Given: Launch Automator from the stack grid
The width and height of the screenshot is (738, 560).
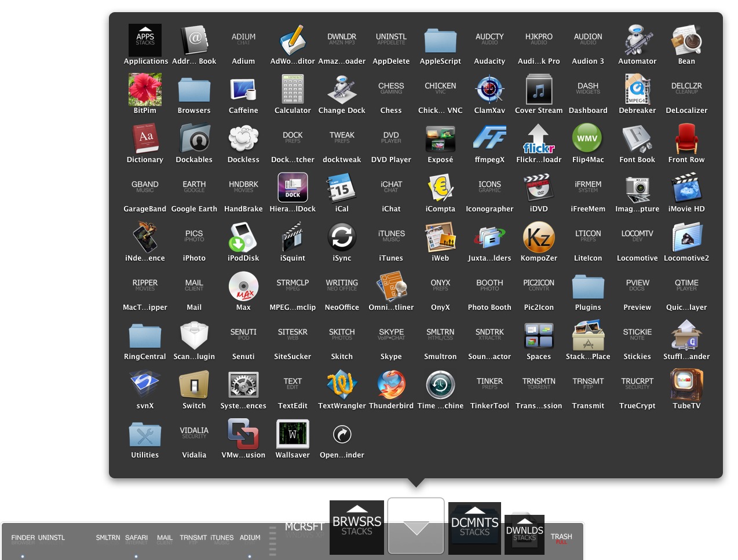Looking at the screenshot, I should pyautogui.click(x=637, y=40).
